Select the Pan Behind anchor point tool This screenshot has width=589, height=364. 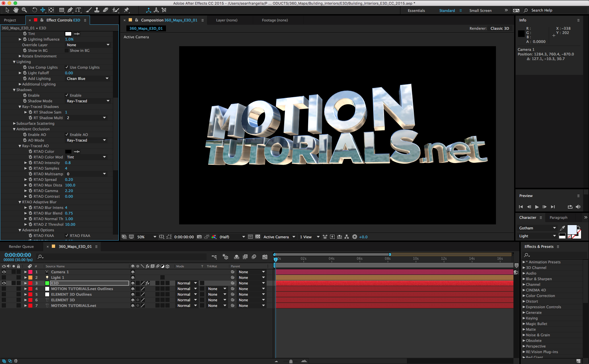tap(51, 10)
